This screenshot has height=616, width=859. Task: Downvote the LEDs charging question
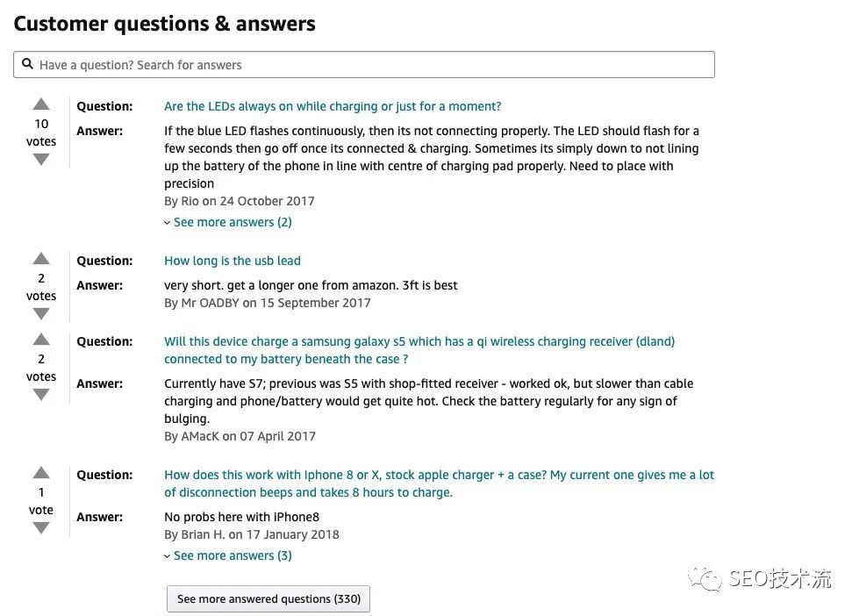(x=41, y=160)
